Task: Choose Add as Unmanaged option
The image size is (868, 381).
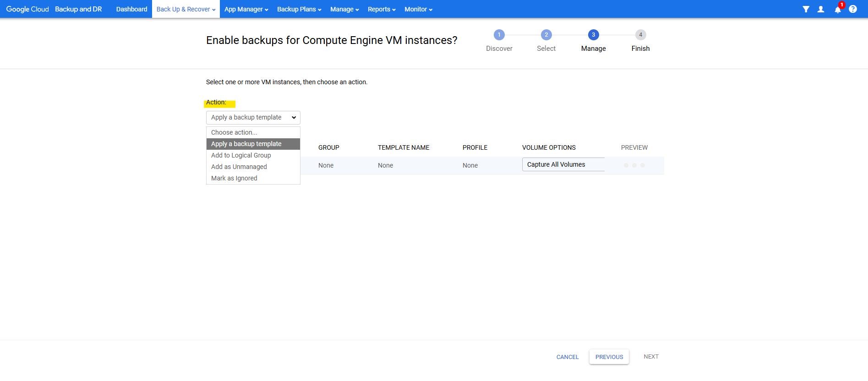Action: tap(239, 167)
